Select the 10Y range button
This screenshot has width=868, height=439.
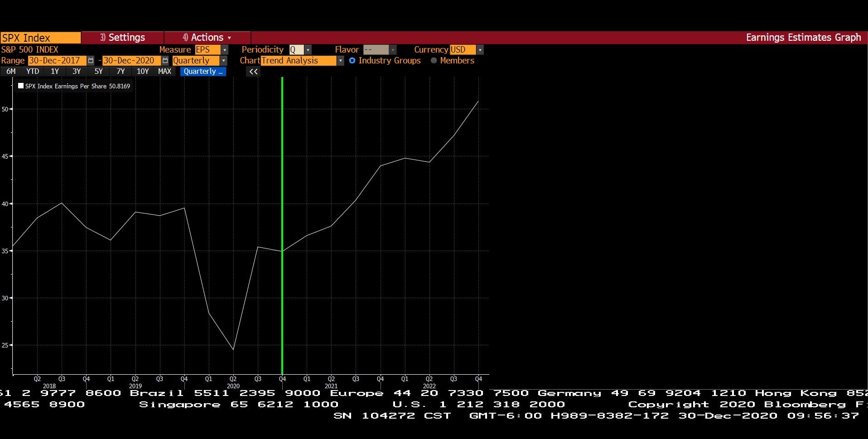(143, 72)
